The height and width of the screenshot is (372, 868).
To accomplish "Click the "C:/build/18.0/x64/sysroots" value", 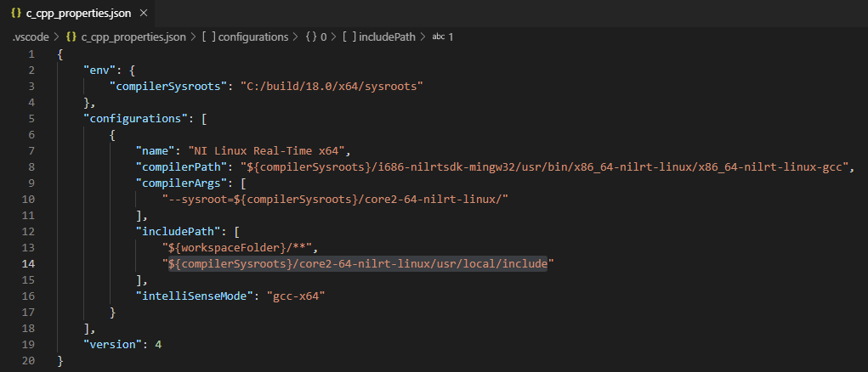I will point(332,87).
